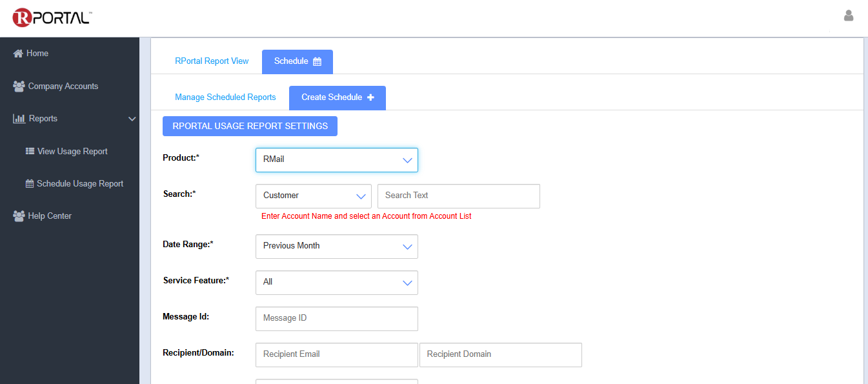868x384 pixels.
Task: Click the Help Center people icon
Action: pyautogui.click(x=19, y=216)
